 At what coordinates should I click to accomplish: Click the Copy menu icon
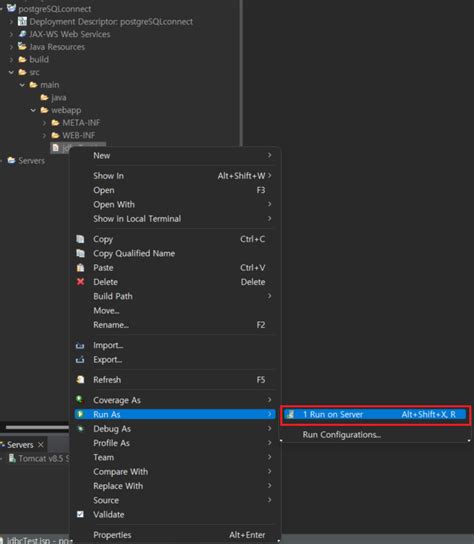[80, 239]
